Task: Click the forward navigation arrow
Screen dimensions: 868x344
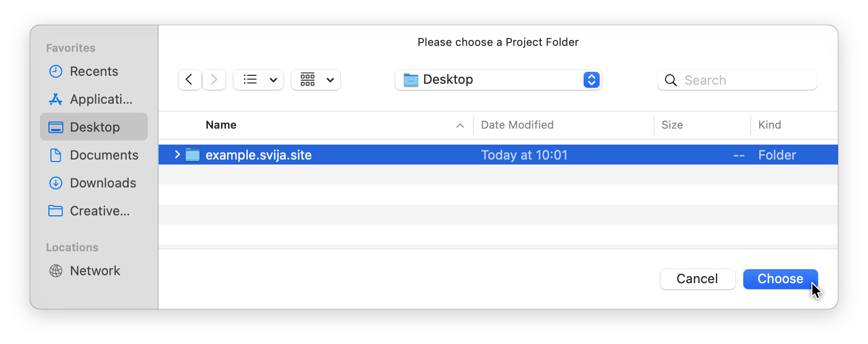Action: pos(214,80)
